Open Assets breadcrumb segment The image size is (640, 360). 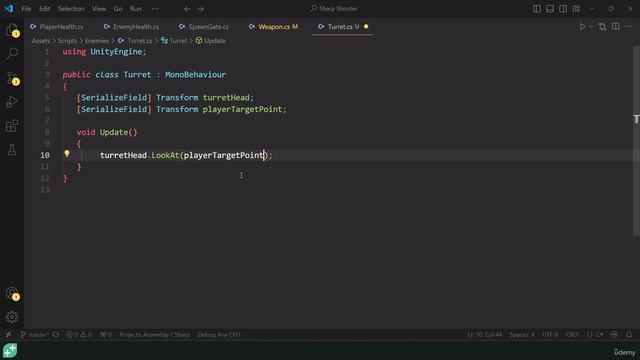point(41,41)
